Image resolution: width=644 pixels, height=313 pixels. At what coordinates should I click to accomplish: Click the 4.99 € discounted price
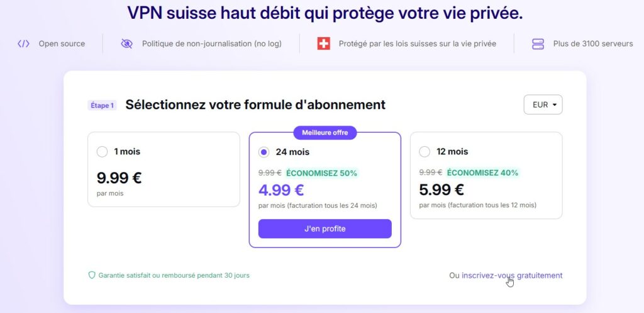(281, 190)
